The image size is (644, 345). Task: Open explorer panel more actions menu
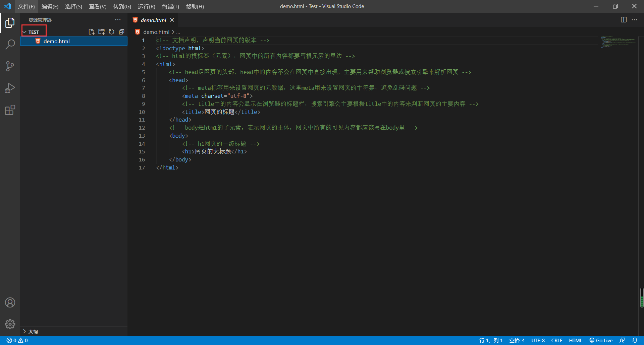[x=118, y=20]
